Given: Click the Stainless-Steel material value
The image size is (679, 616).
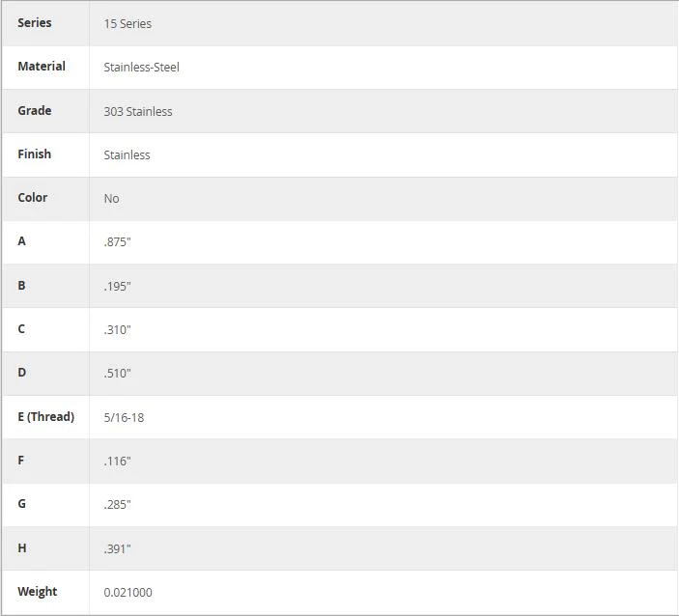Looking at the screenshot, I should tap(142, 67).
